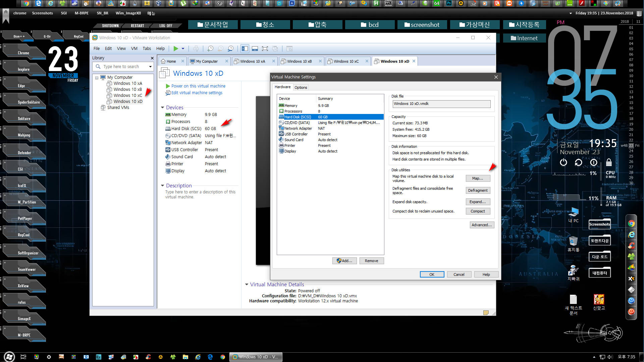
Task: Switch to the Options tab in settings
Action: (x=301, y=87)
